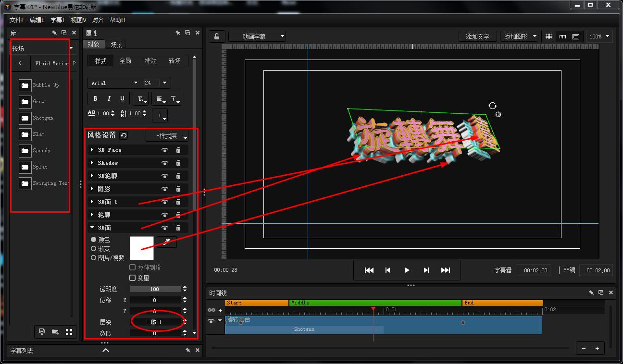Toggle visibility of 3D Face layer
This screenshot has width=623, height=364.
(165, 150)
